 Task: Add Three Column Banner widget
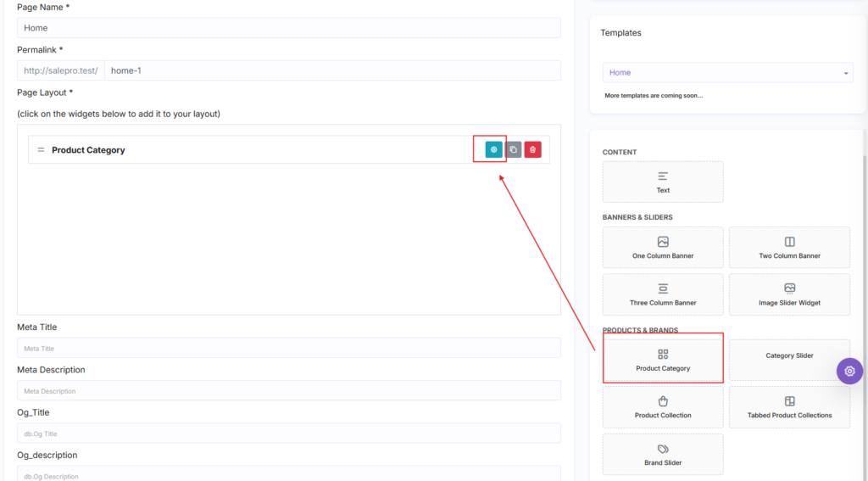(663, 294)
